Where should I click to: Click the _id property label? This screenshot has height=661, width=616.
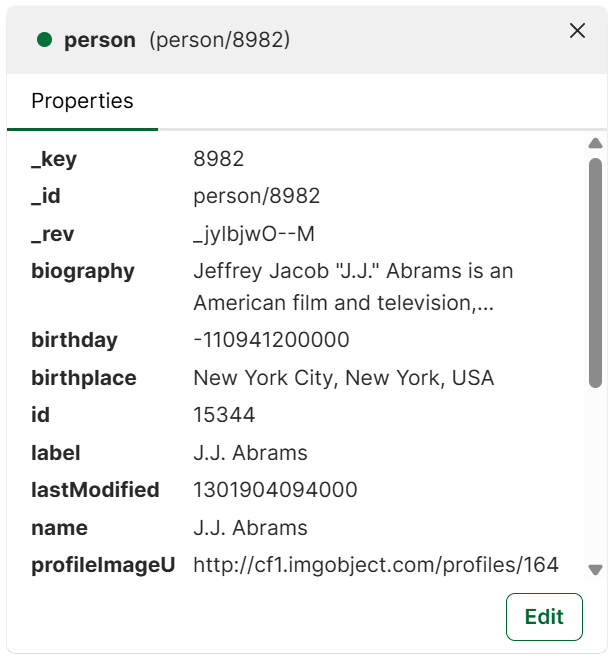(46, 196)
